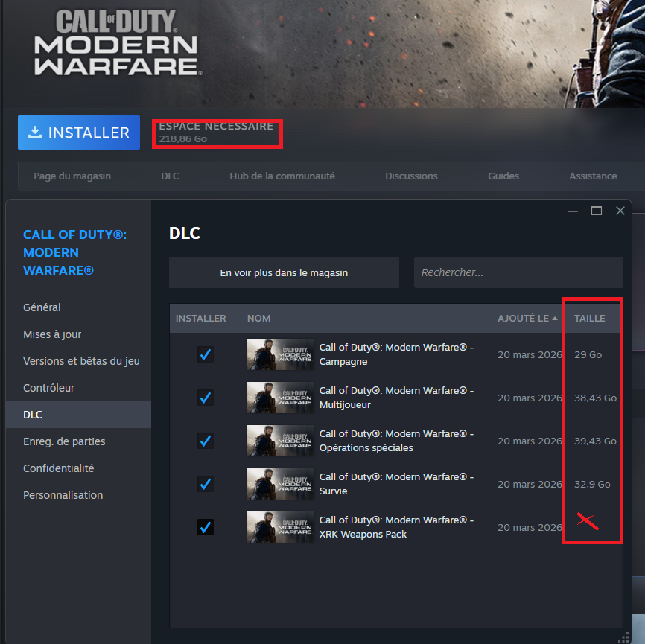
Task: Click the 39,43 Go size value
Action: [595, 441]
